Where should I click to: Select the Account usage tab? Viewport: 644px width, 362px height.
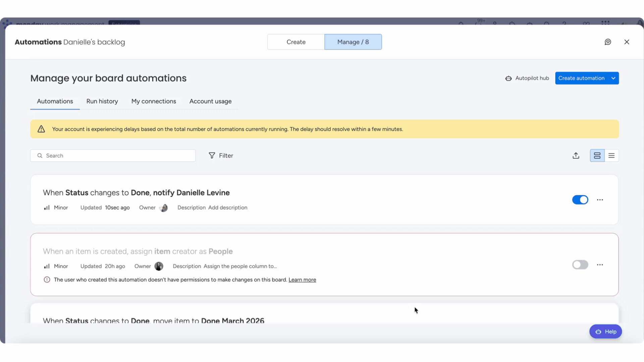click(210, 101)
